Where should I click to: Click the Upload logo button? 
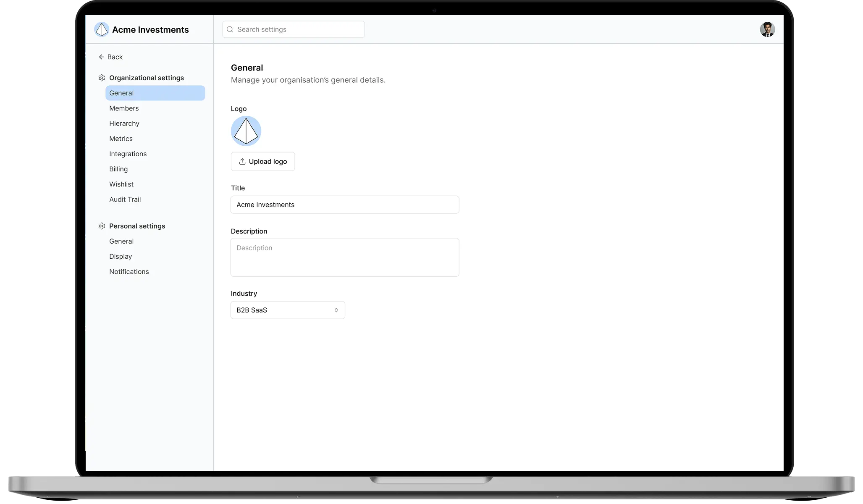263,162
